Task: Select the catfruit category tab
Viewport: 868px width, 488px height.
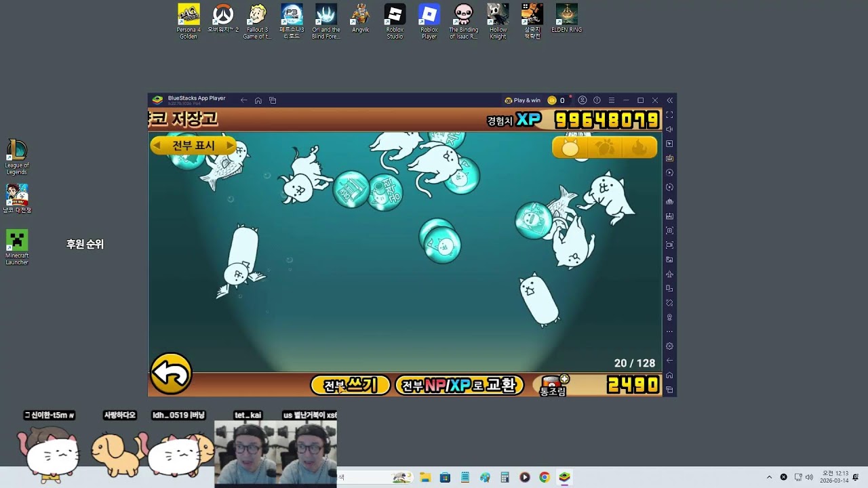Action: coord(604,148)
